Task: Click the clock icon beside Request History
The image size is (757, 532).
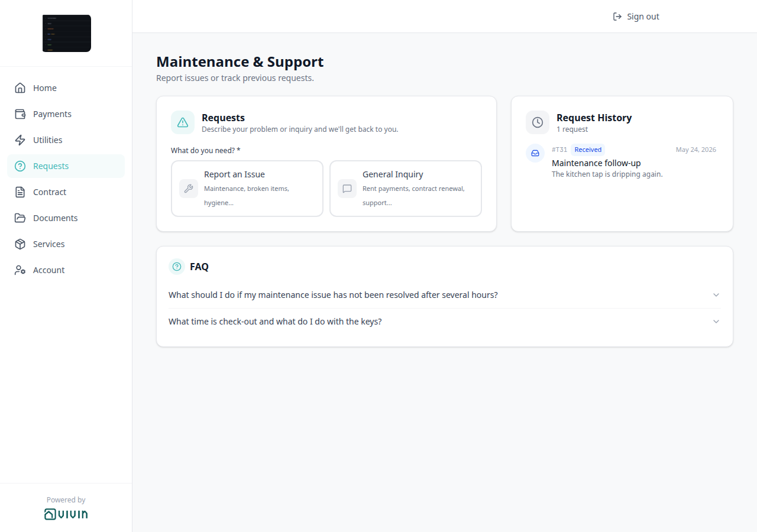Action: (538, 122)
